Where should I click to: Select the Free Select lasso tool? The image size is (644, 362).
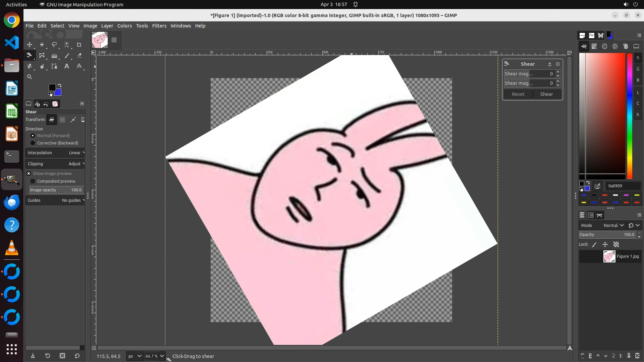coord(54,45)
